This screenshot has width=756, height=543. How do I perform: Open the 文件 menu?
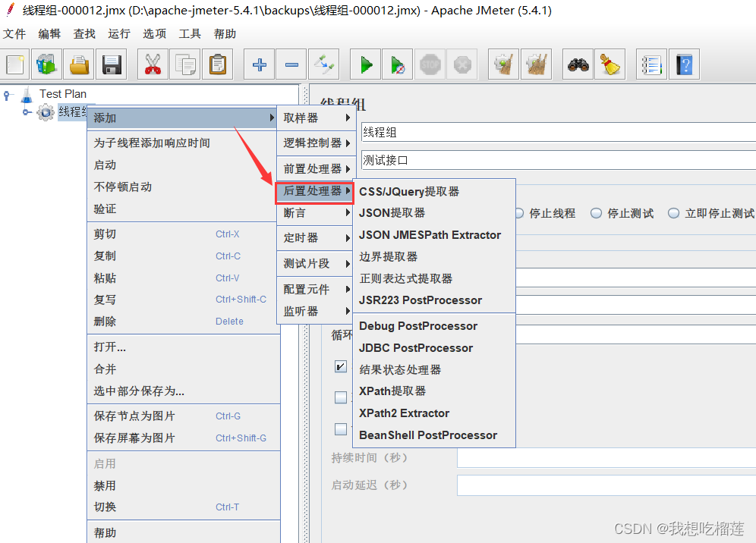[x=14, y=33]
